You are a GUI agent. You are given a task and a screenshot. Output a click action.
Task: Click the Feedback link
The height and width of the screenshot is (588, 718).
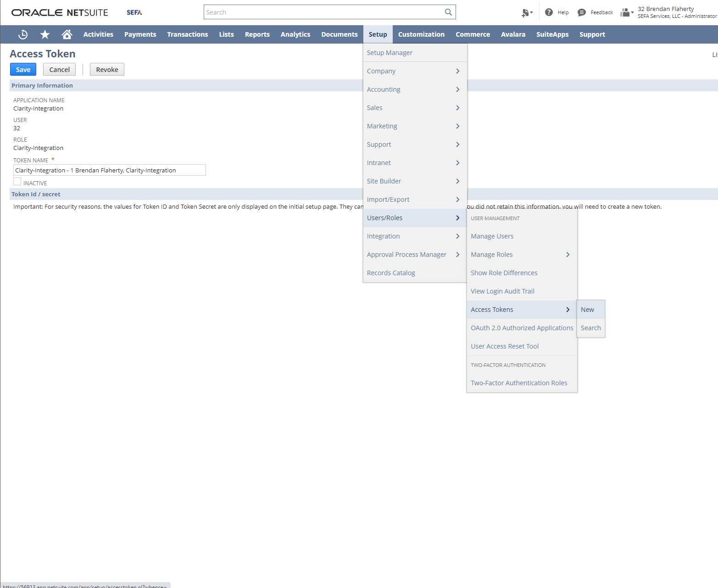coord(601,13)
